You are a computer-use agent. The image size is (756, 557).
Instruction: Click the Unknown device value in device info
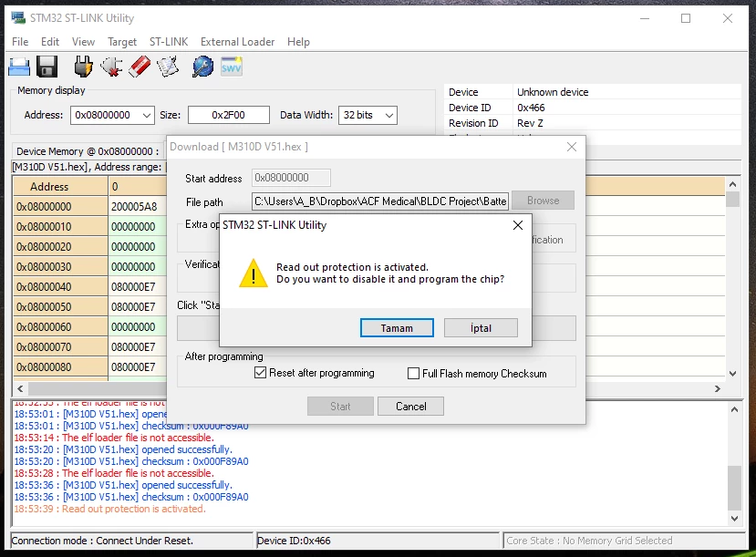(553, 92)
